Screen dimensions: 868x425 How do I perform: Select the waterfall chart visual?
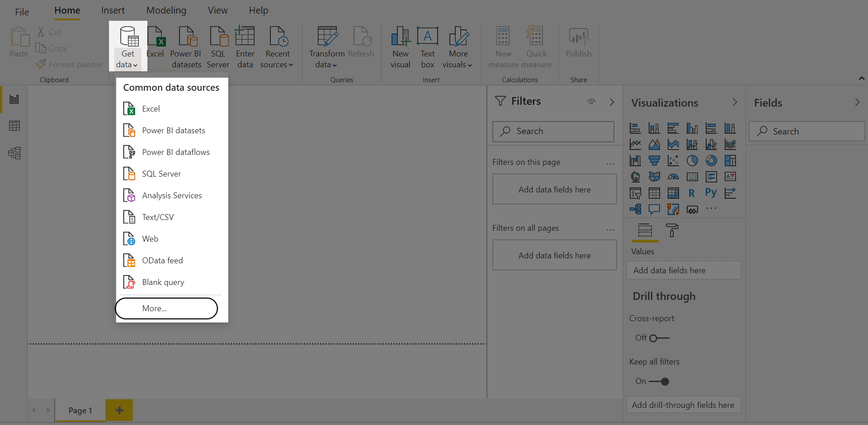(x=635, y=161)
